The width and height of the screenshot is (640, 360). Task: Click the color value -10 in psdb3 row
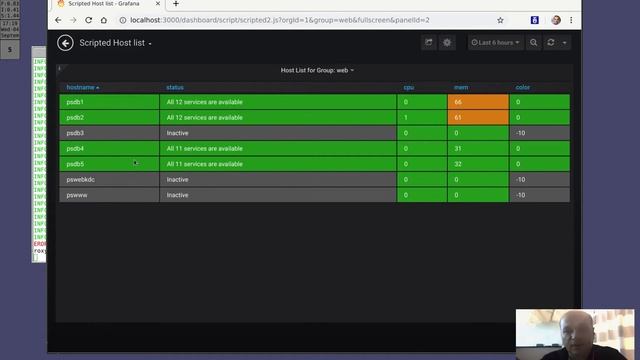click(540, 133)
